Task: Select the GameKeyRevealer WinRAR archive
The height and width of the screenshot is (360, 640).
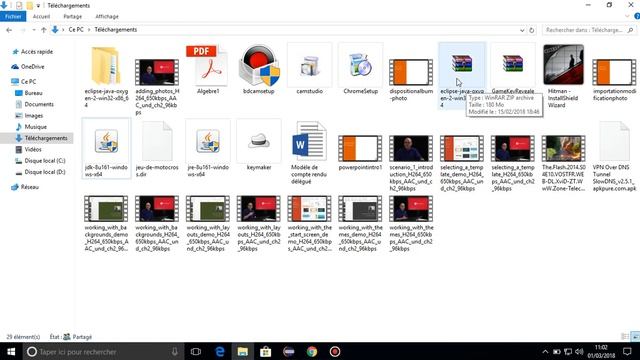Action: pos(513,64)
